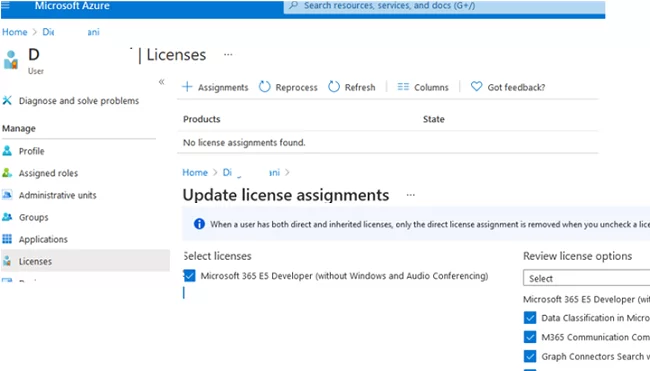Click the State column header
This screenshot has width=650, height=371.
coord(434,119)
